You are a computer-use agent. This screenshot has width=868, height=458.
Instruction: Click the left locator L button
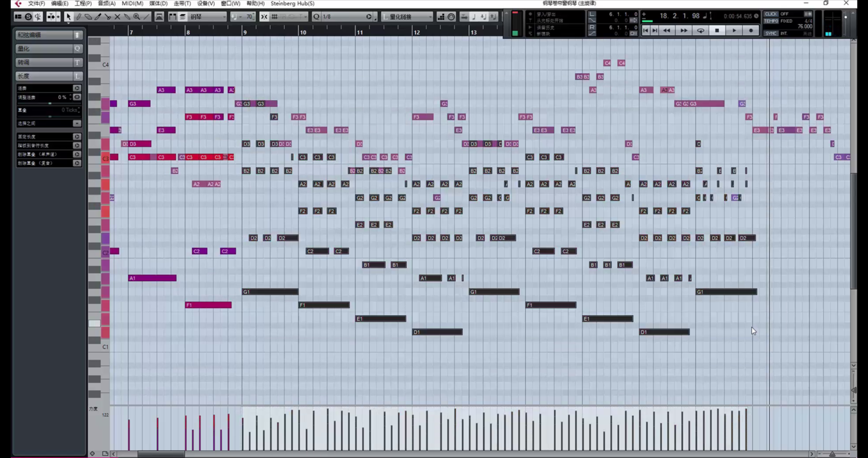(x=592, y=14)
